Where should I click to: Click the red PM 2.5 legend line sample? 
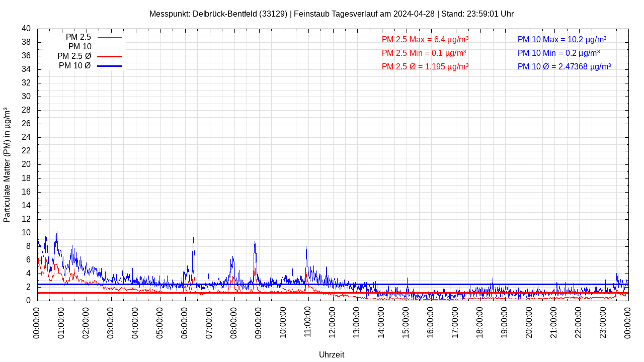(x=109, y=37)
